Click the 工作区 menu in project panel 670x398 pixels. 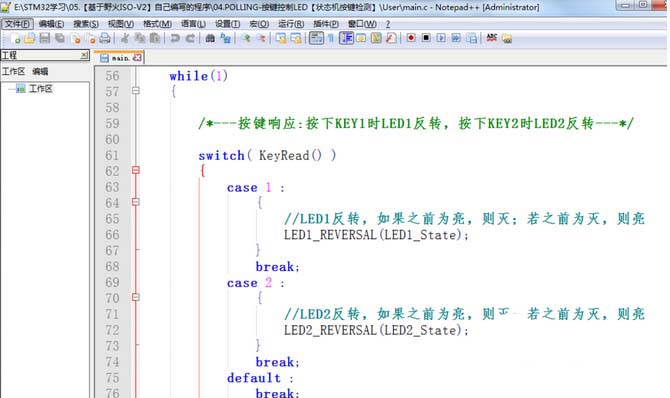click(13, 71)
